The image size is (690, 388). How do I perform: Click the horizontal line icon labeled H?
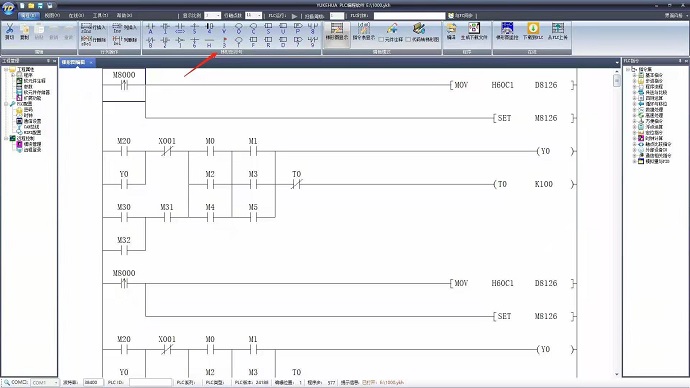coord(209,42)
